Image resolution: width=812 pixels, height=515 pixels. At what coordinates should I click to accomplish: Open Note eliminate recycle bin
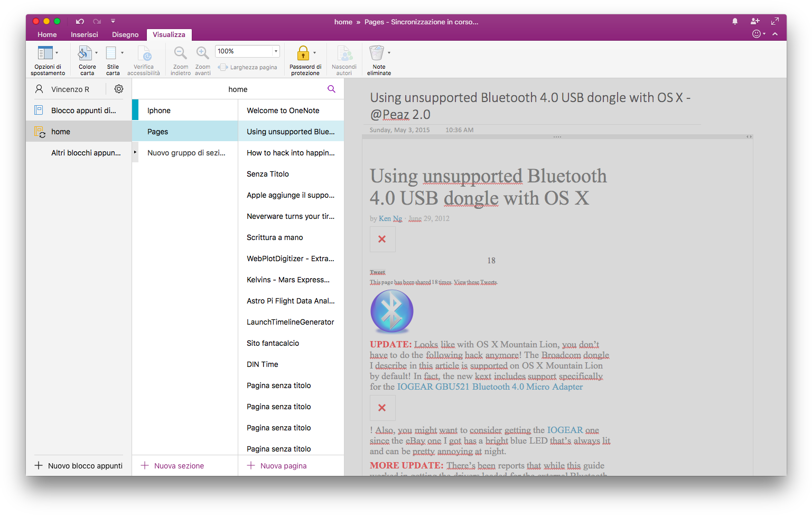pyautogui.click(x=377, y=53)
